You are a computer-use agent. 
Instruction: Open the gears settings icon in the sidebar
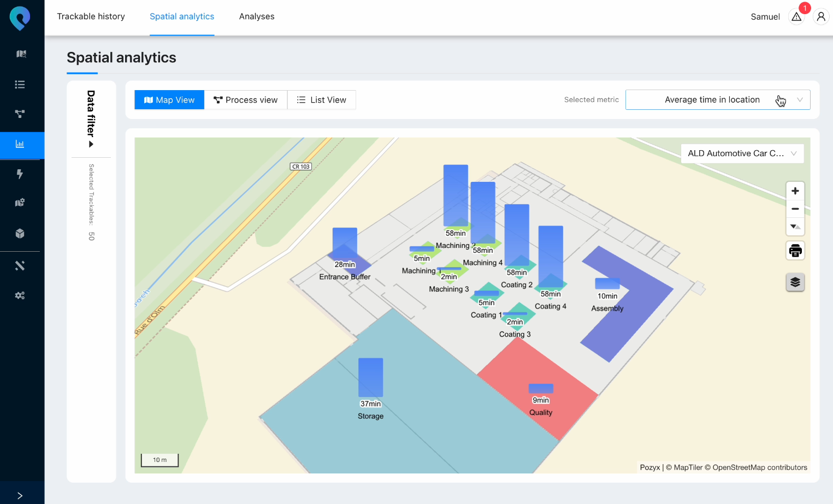tap(20, 295)
